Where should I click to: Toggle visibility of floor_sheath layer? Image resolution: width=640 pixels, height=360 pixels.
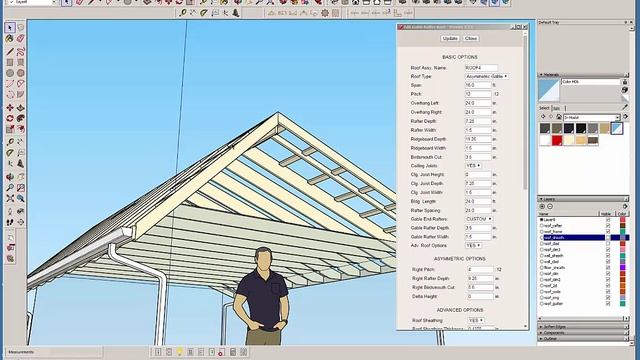coord(608,268)
